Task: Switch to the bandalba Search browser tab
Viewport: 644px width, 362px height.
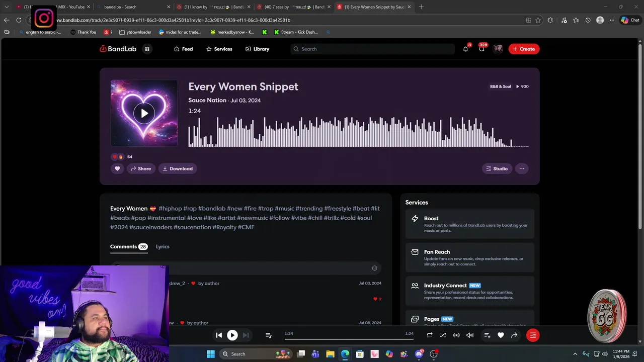Action: 133,7
